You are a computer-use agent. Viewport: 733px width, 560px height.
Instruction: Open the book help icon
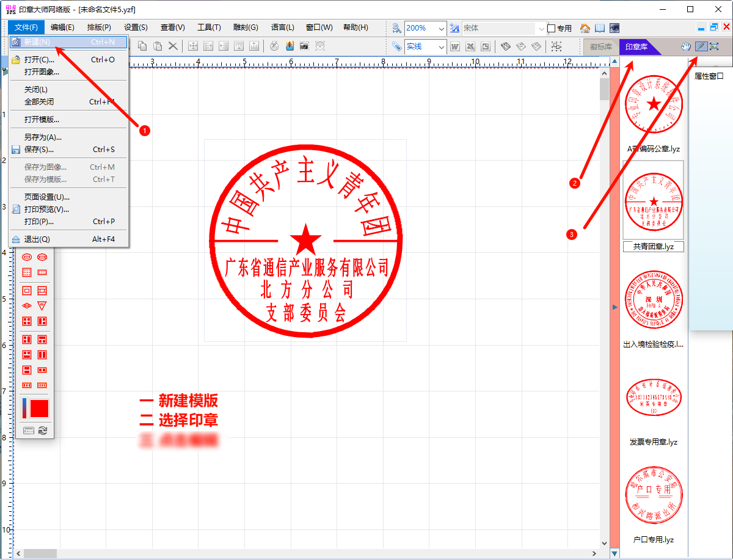tap(600, 28)
